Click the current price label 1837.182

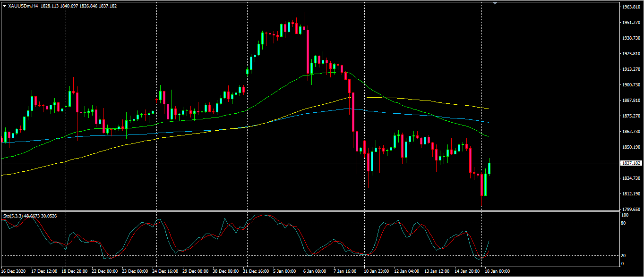(x=632, y=163)
